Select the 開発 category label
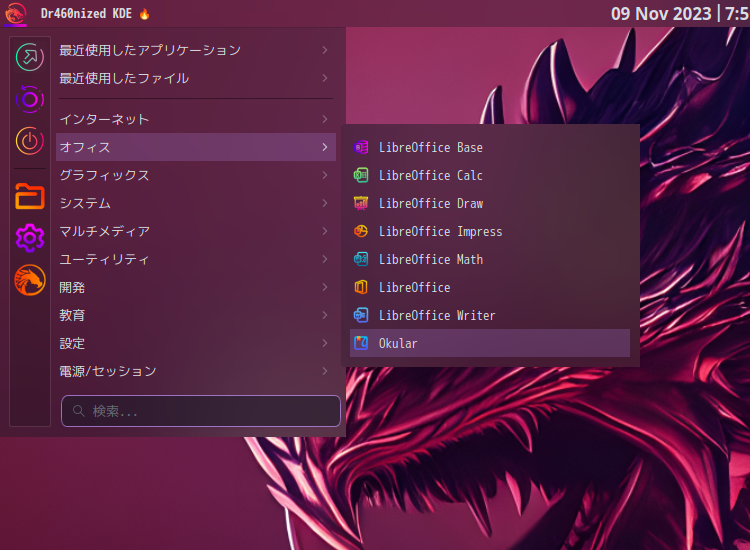The width and height of the screenshot is (750, 550). pos(72,287)
